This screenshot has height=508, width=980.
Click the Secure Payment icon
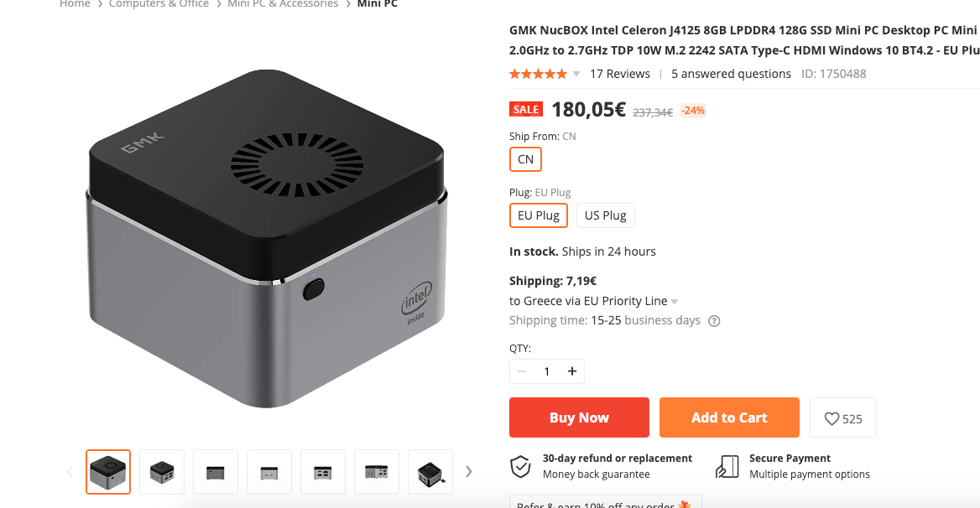[x=727, y=466]
